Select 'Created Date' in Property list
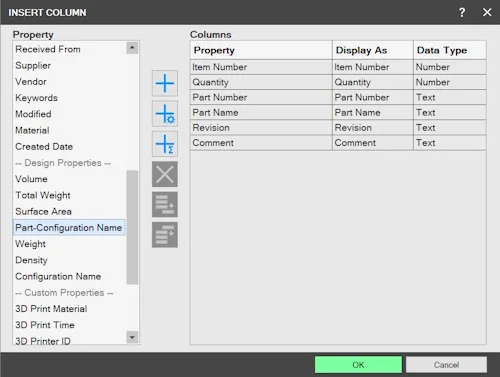Screen dimensions: 500x377 tap(69, 147)
